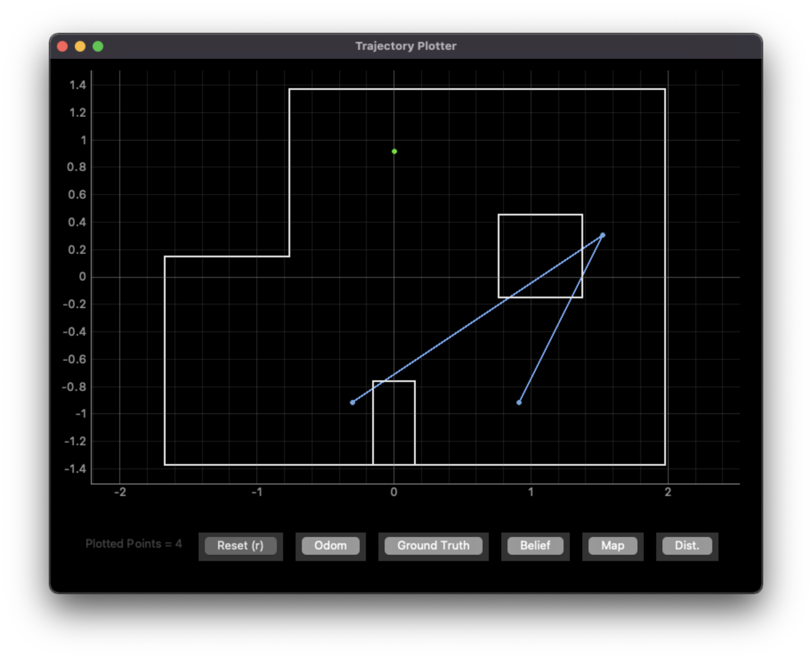The width and height of the screenshot is (812, 659).
Task: Click the y-axis label 0.8
Action: click(77, 167)
